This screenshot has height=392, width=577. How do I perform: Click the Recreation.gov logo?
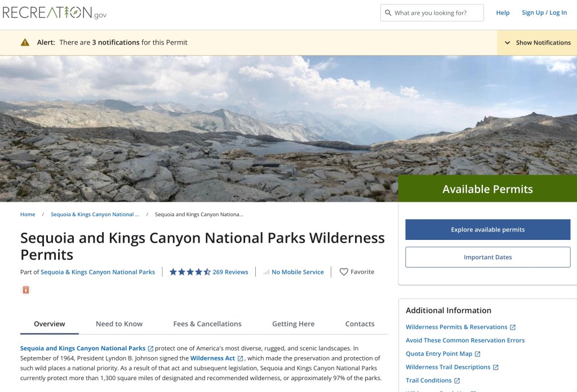(x=54, y=13)
